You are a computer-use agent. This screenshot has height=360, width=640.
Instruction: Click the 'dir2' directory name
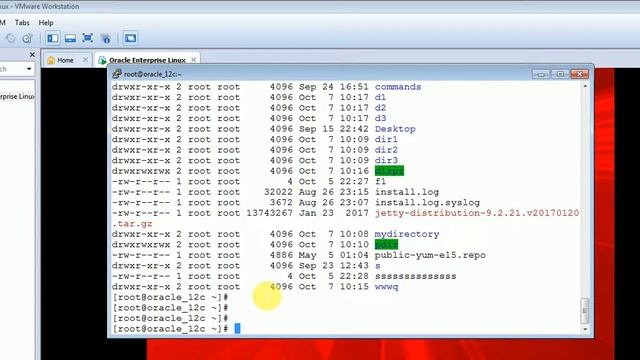click(386, 150)
